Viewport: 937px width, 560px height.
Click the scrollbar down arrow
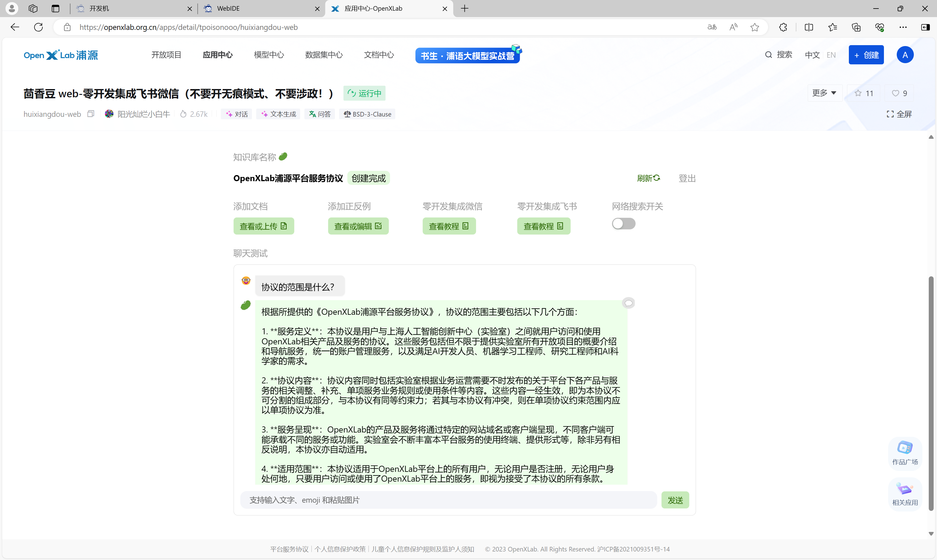pos(931,533)
